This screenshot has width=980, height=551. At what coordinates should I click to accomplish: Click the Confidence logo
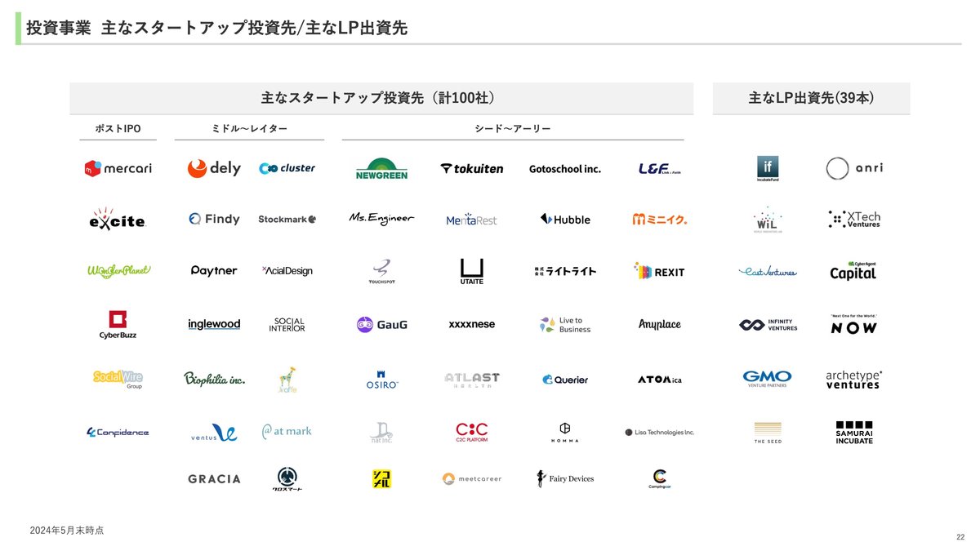(x=118, y=433)
